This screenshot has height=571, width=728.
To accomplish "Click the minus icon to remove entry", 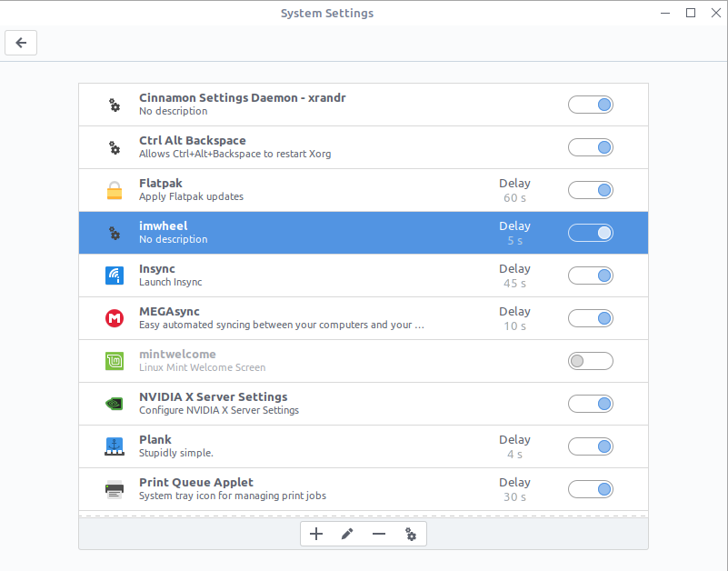I will click(379, 535).
